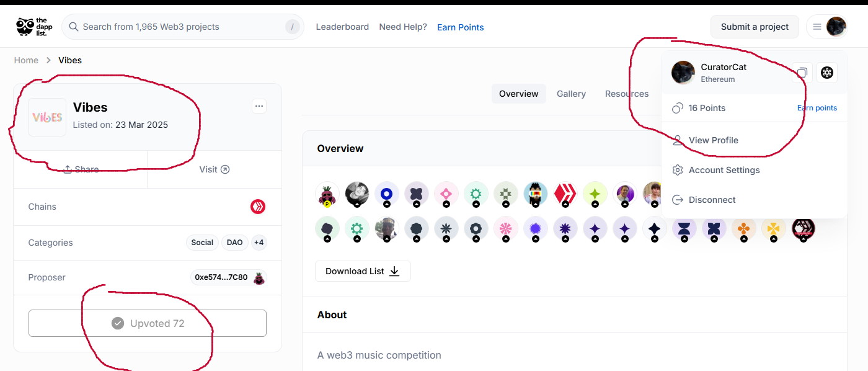Click the Ethereum label under CuratorCat
The height and width of the screenshot is (371, 868).
click(x=718, y=79)
